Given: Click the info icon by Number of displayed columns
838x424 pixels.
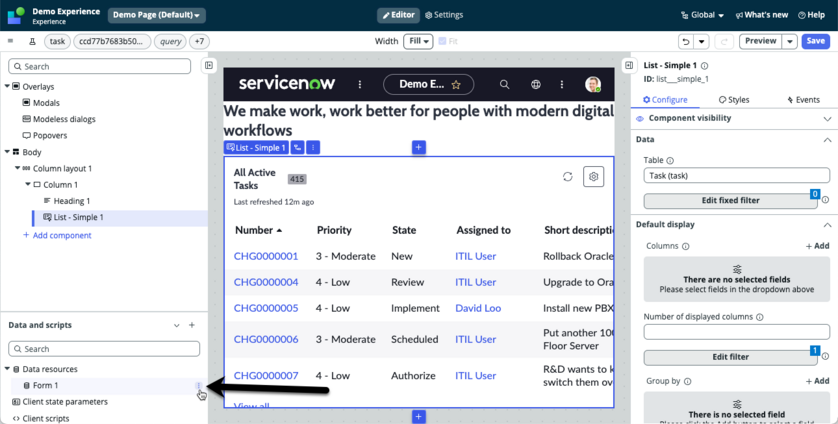Looking at the screenshot, I should click(x=760, y=317).
